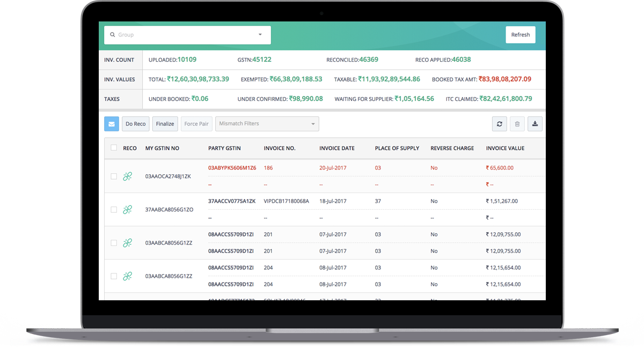
Task: Click invoice number VIPDCB17180068A
Action: [287, 201]
